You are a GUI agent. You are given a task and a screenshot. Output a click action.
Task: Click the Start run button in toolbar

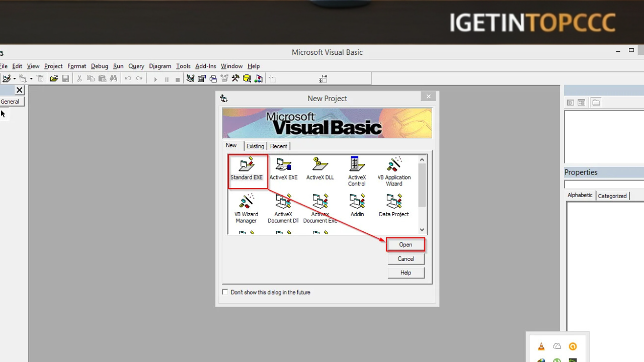click(155, 79)
